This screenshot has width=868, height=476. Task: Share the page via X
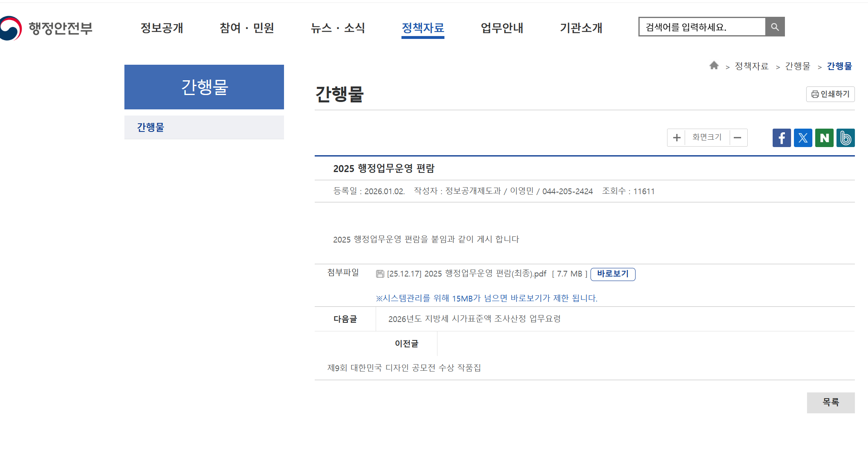coord(803,138)
